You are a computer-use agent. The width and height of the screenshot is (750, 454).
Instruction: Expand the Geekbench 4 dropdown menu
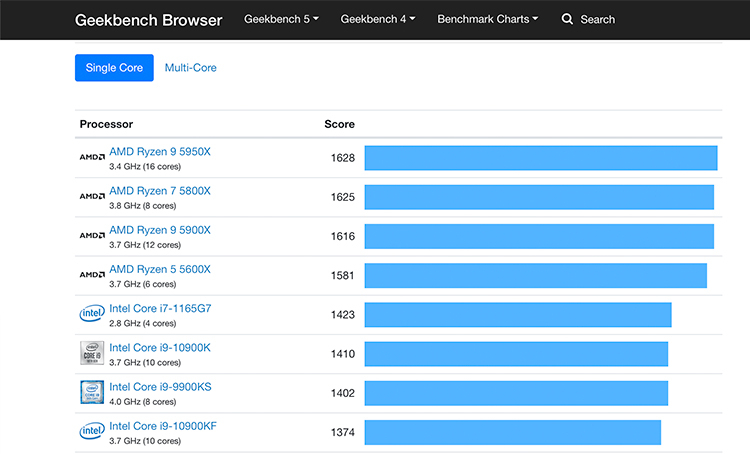click(x=377, y=19)
